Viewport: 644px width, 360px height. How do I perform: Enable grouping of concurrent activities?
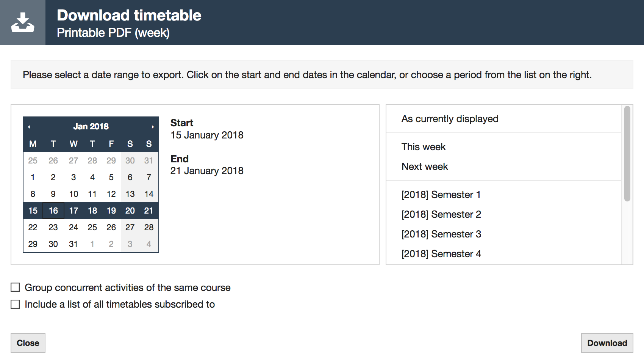point(15,287)
